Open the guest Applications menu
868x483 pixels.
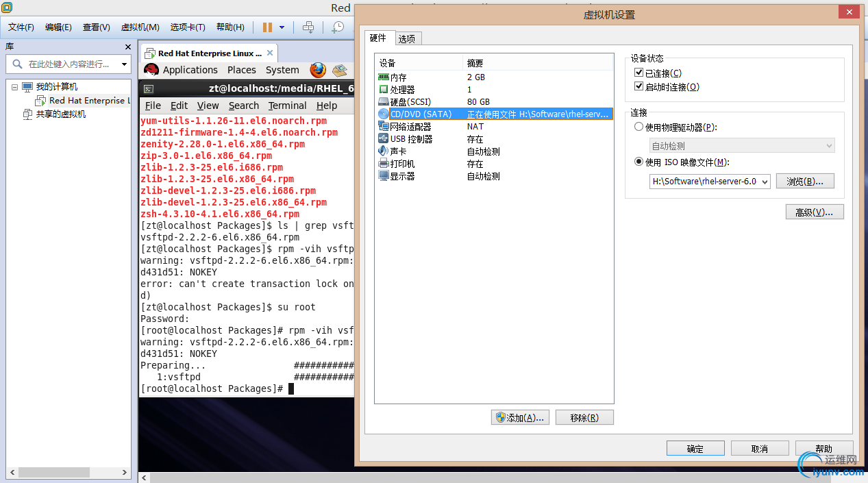point(190,70)
